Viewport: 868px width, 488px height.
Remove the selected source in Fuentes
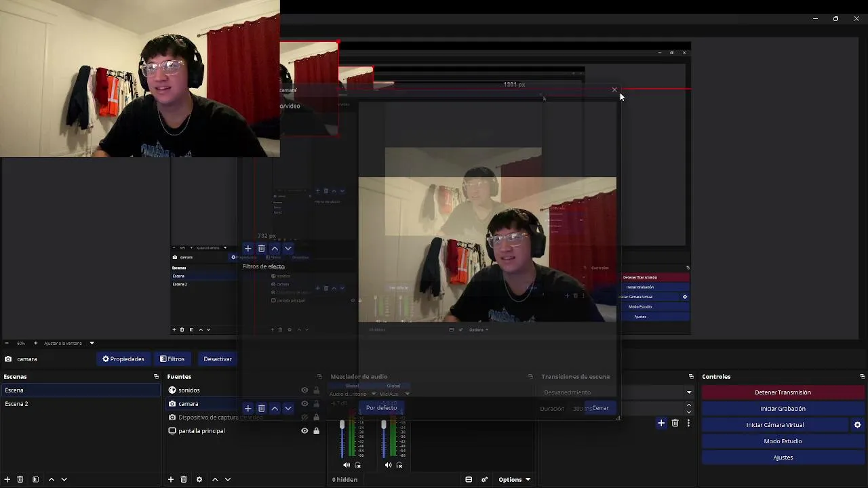click(184, 479)
